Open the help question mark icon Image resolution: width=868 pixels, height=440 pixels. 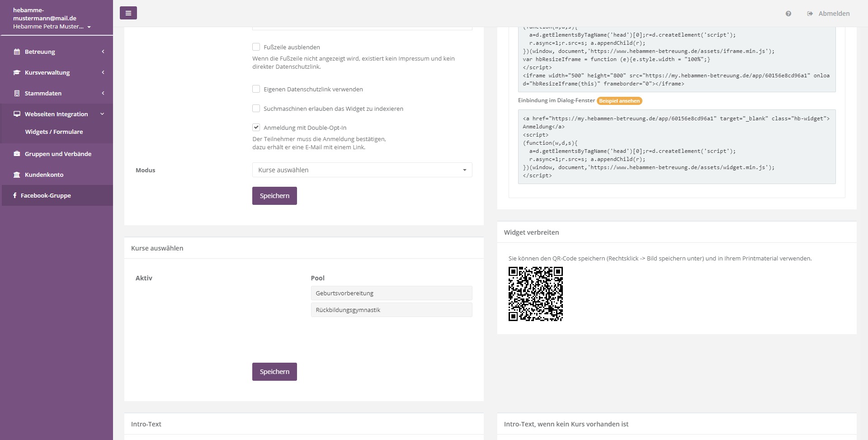(x=788, y=14)
